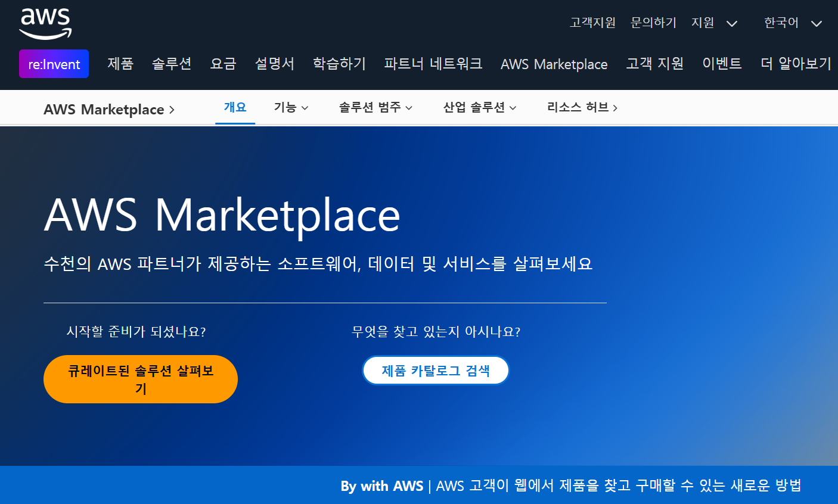Image resolution: width=838 pixels, height=504 pixels.
Task: Open the 기능 tab
Action: tap(285, 108)
